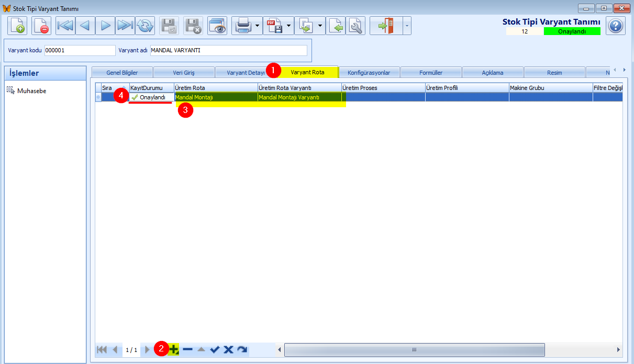Click the document with green back arrow icon

(x=336, y=26)
